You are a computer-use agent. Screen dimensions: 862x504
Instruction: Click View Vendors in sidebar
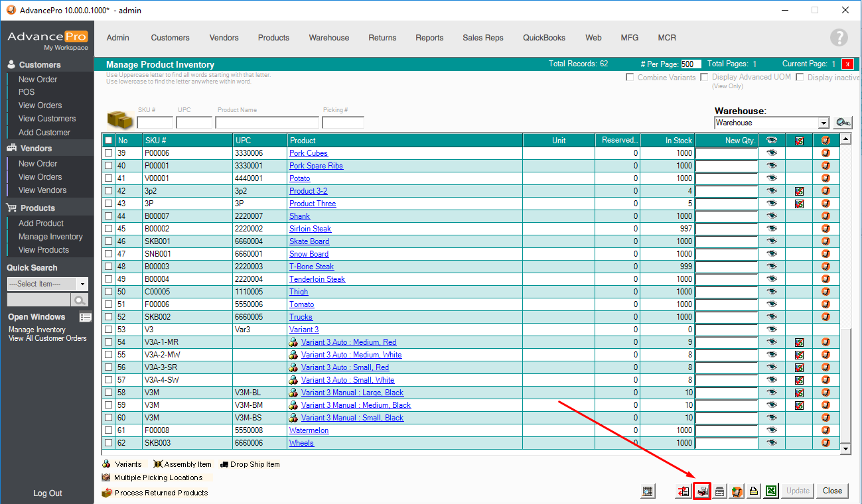coord(42,190)
